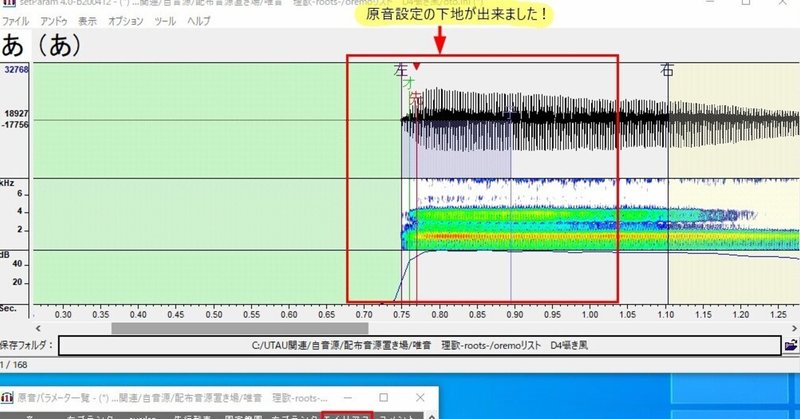The image size is (800, 419).
Task: Select the 右 right-blank marker label
Action: tap(667, 70)
